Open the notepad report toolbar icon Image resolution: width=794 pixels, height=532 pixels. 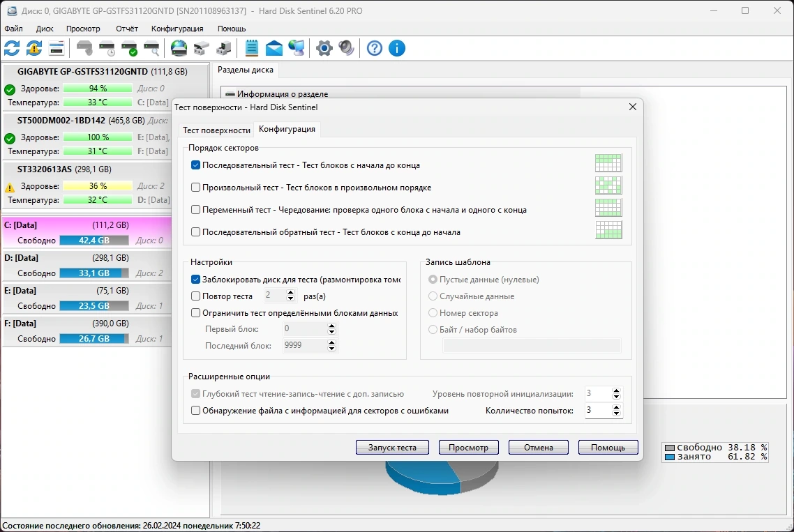[252, 49]
